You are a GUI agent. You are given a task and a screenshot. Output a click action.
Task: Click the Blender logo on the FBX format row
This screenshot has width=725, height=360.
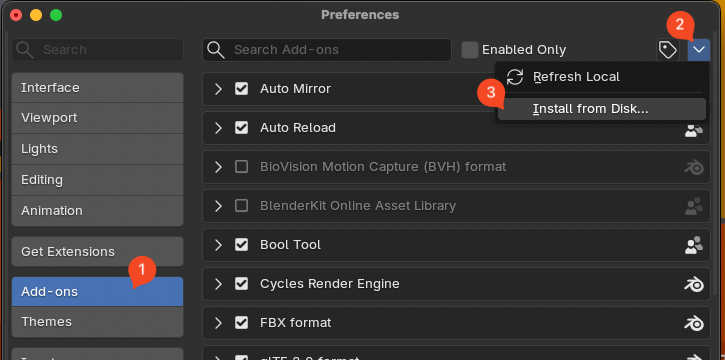[694, 323]
